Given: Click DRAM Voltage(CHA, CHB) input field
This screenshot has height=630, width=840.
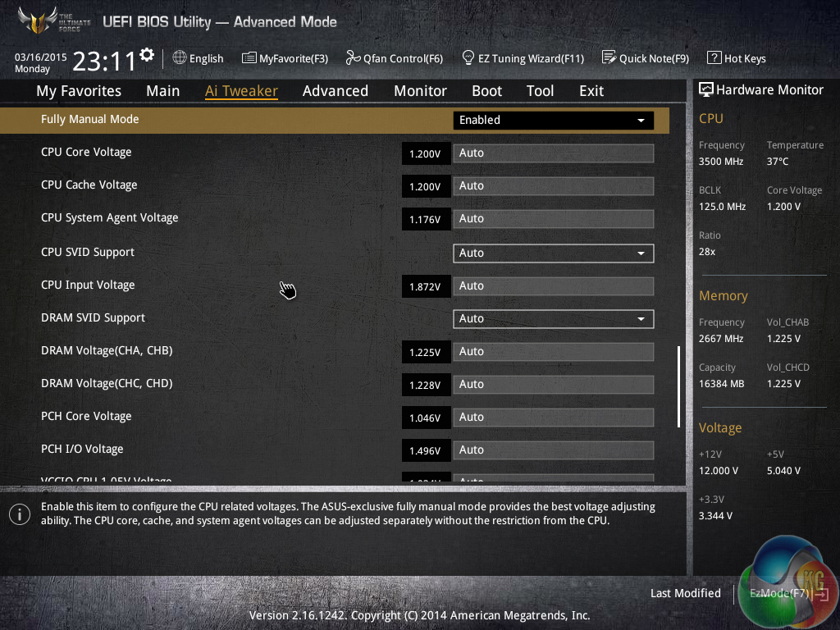Looking at the screenshot, I should click(x=553, y=352).
